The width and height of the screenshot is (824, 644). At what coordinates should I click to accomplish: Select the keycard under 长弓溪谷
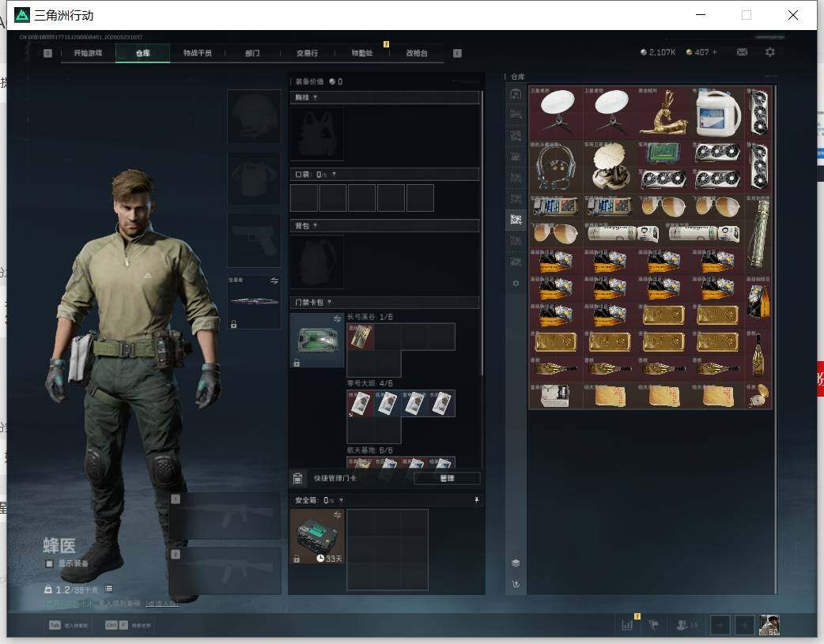[361, 336]
